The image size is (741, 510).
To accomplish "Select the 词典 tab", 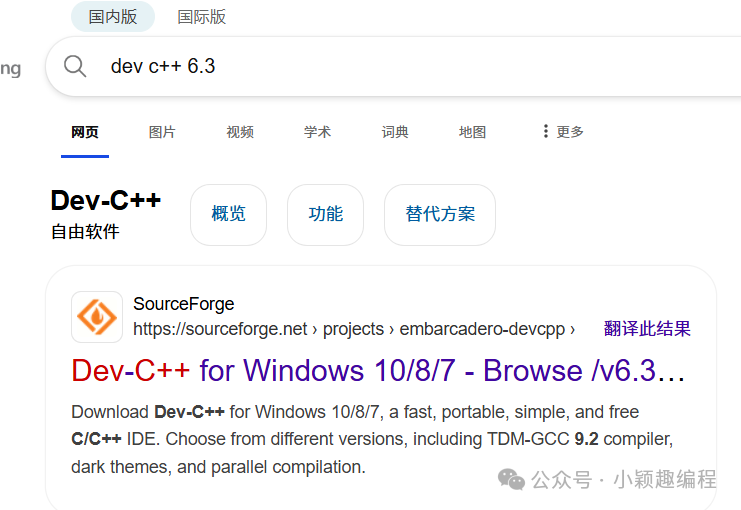I will click(x=395, y=132).
